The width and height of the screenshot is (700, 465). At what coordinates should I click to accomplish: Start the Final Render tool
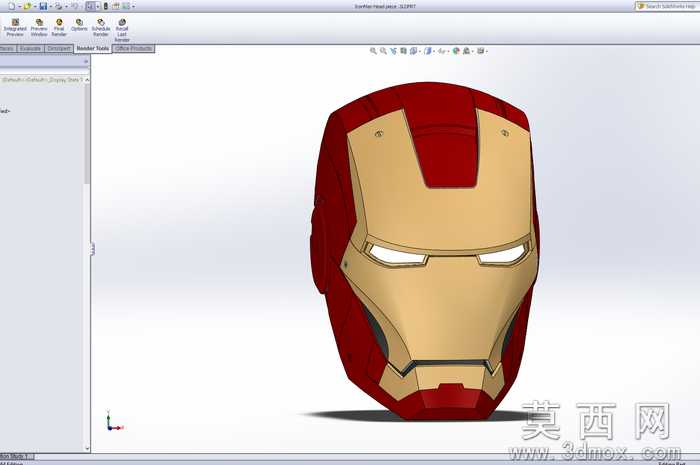[x=59, y=28]
